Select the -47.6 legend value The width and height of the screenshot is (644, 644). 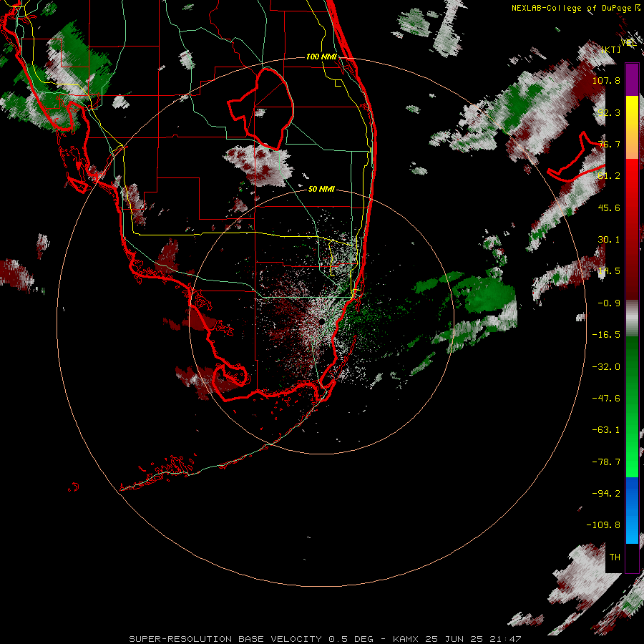point(606,399)
